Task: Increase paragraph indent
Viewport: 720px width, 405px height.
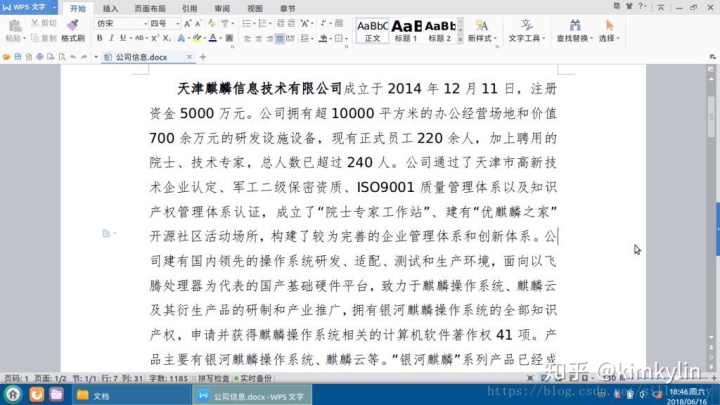Action: point(291,23)
